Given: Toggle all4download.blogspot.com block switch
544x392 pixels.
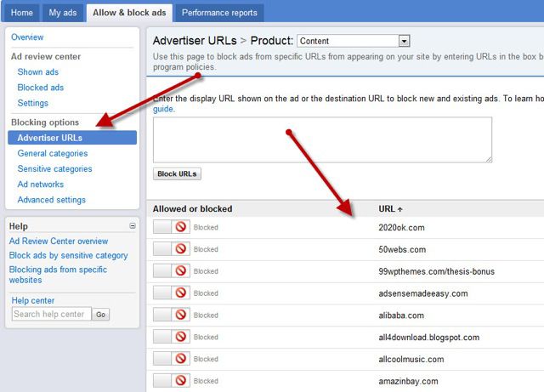Looking at the screenshot, I should [171, 338].
